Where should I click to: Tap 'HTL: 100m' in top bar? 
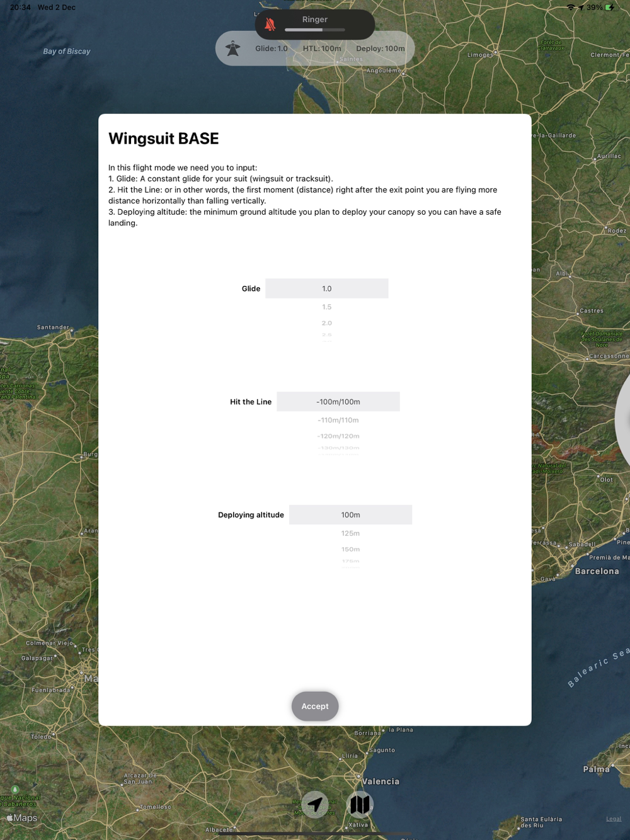(322, 48)
